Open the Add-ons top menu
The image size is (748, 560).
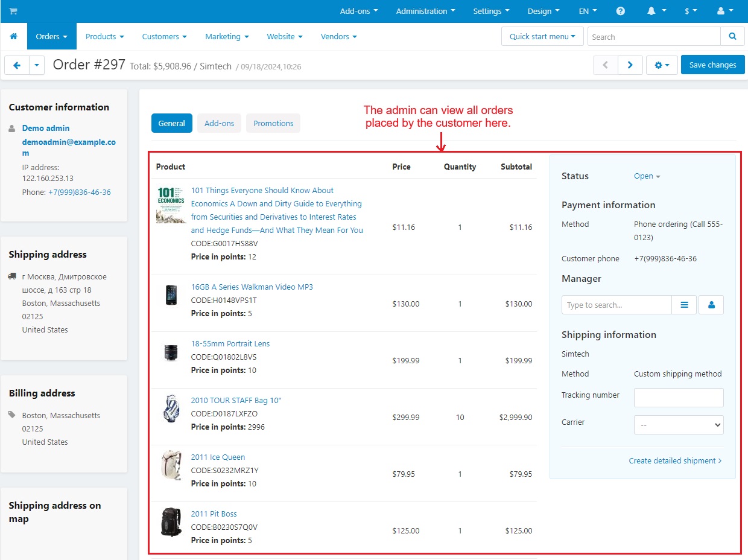coord(359,11)
